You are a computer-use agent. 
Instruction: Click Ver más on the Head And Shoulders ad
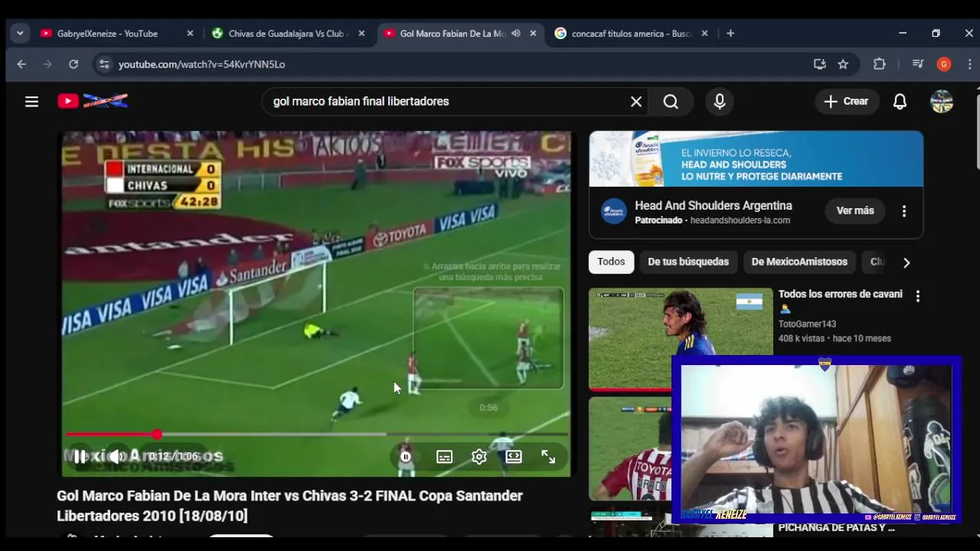click(x=855, y=210)
